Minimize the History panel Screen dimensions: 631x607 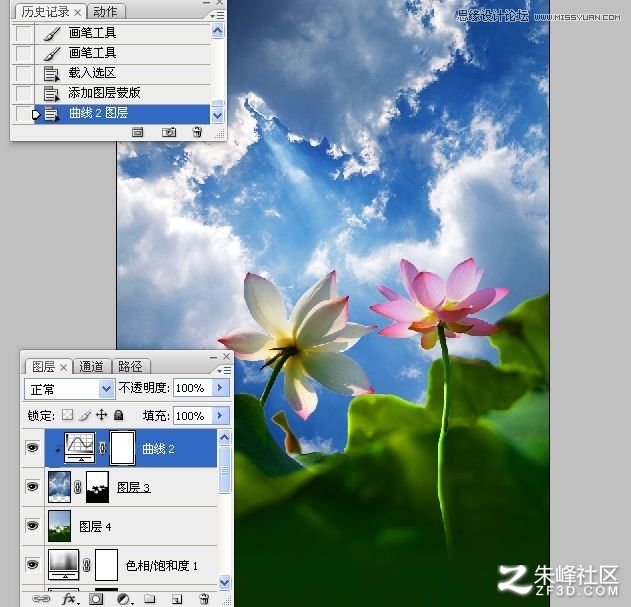[x=206, y=3]
